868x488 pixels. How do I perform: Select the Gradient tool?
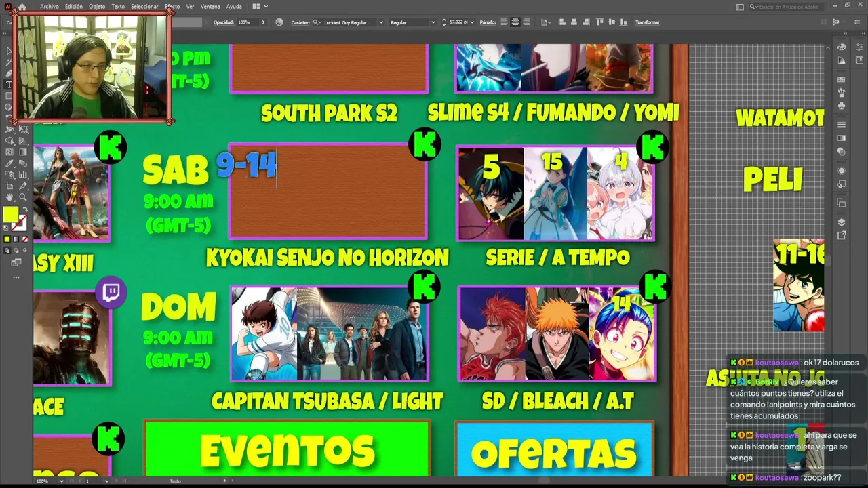point(22,152)
